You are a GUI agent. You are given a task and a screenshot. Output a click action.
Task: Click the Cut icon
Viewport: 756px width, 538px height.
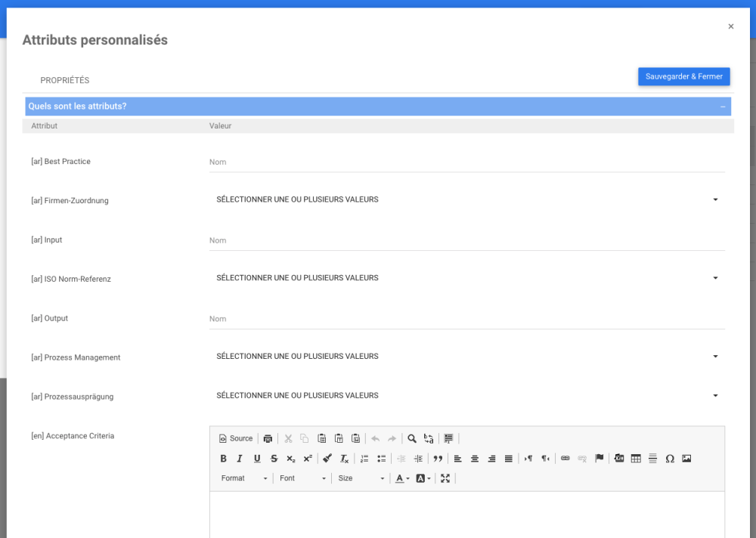pos(288,438)
